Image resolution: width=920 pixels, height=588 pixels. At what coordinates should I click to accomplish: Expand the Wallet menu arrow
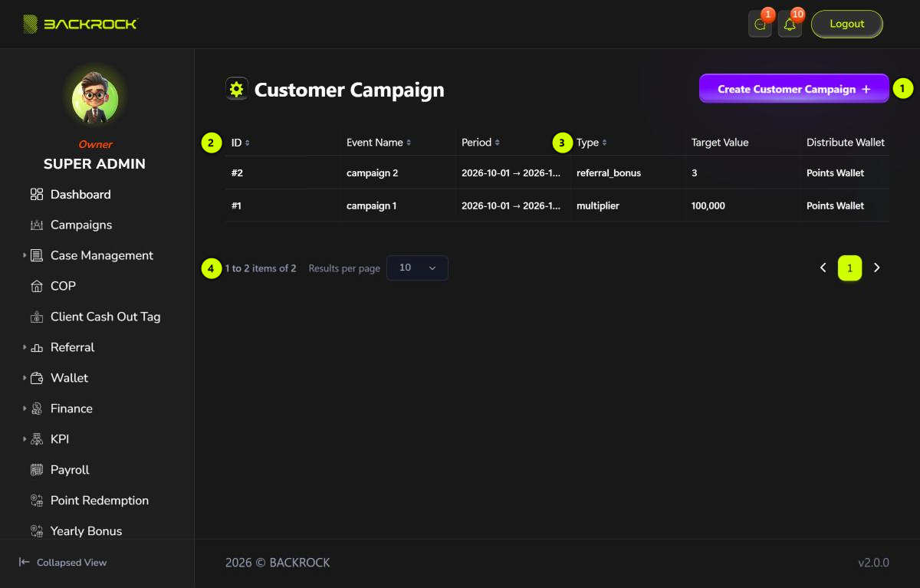[25, 378]
